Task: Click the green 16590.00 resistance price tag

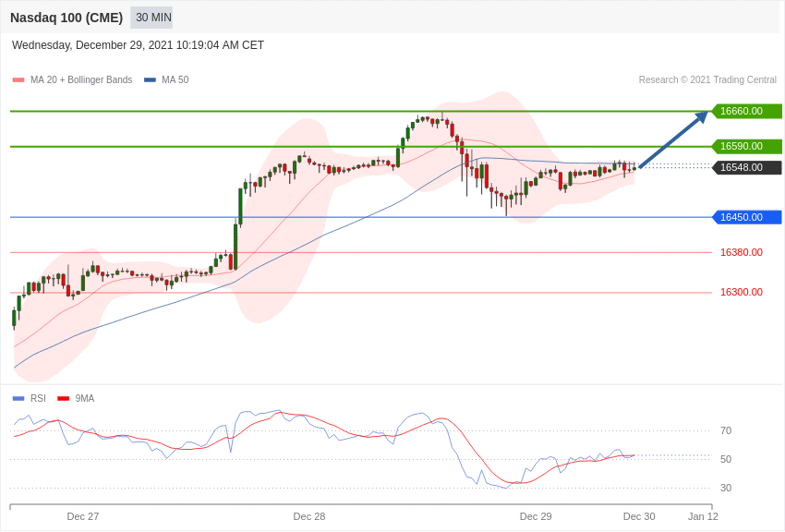Action: pos(747,146)
